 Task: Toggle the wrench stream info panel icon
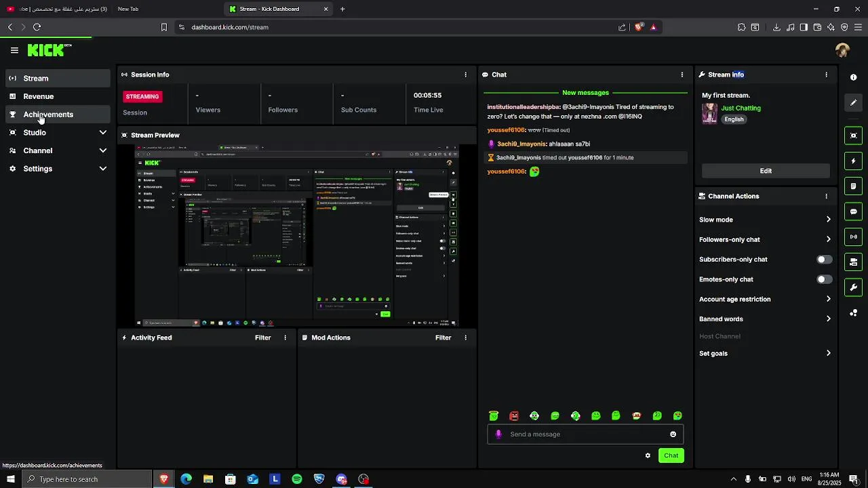854,287
